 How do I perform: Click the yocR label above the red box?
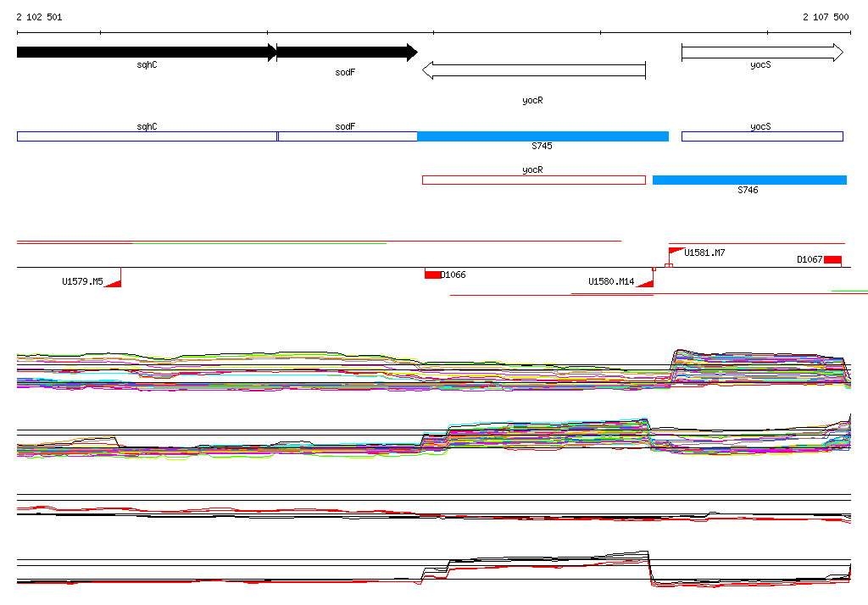(x=532, y=170)
